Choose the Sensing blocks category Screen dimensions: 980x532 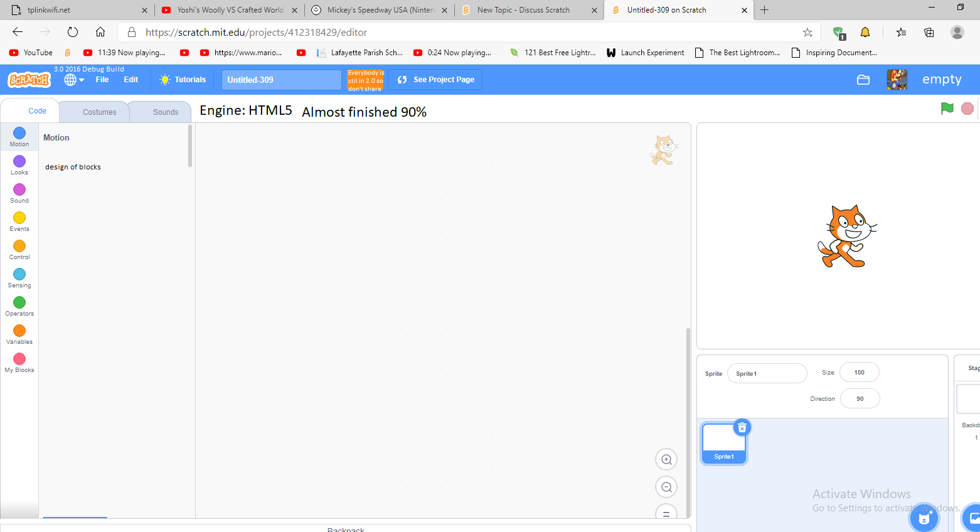click(19, 277)
